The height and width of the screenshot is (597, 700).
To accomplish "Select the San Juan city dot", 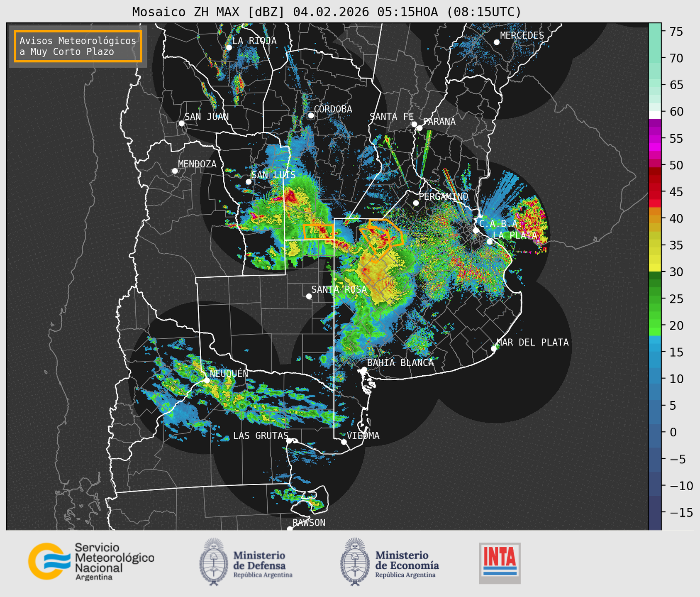I will pos(181,123).
